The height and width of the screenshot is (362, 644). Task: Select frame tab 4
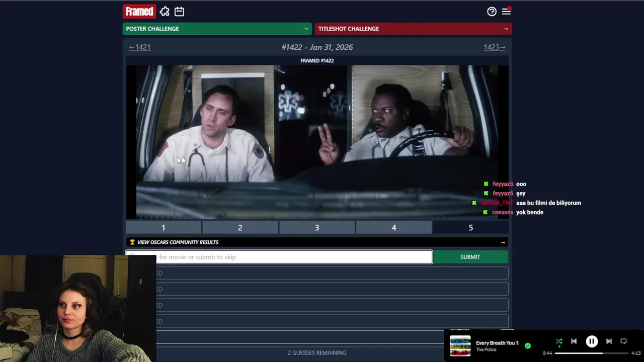tap(394, 228)
